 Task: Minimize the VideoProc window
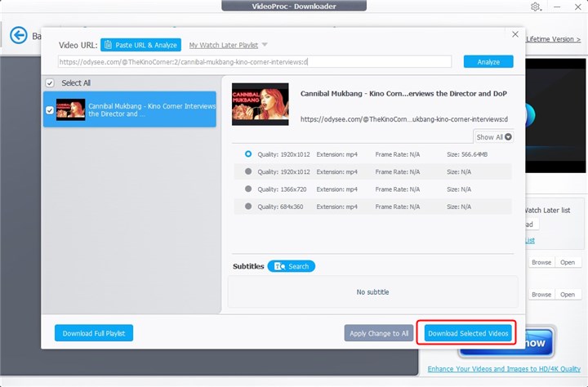pyautogui.click(x=557, y=7)
